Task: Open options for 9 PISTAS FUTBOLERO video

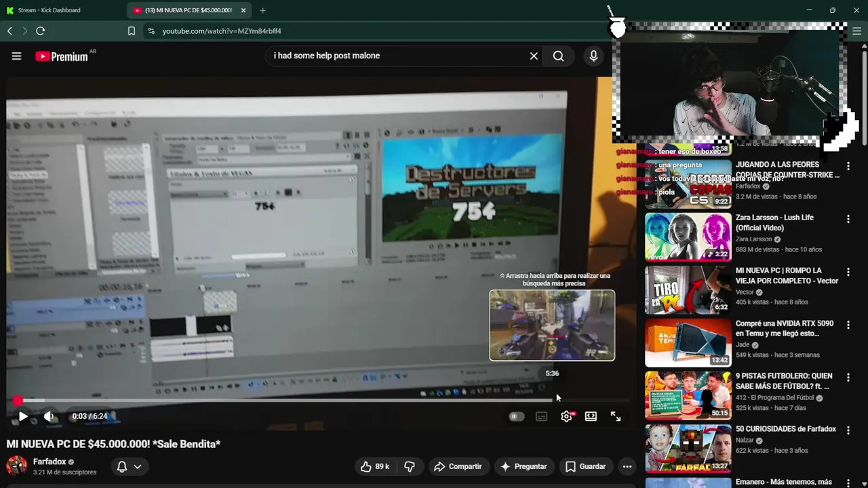Action: (848, 378)
